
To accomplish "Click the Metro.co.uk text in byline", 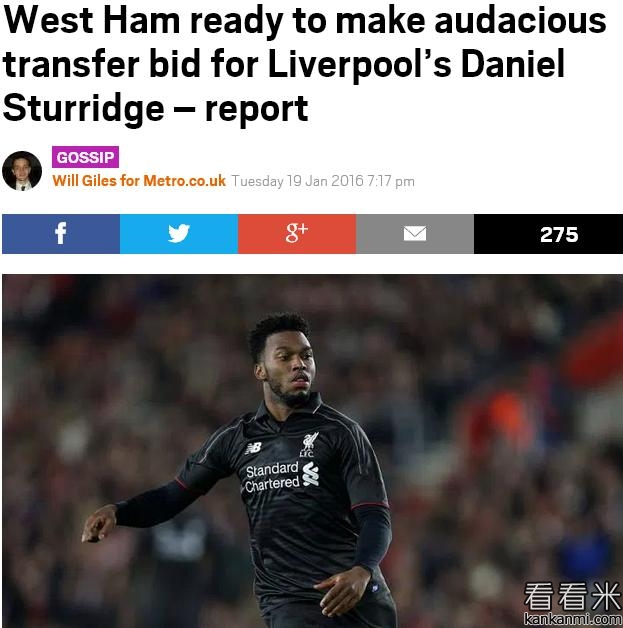I will pos(185,181).
